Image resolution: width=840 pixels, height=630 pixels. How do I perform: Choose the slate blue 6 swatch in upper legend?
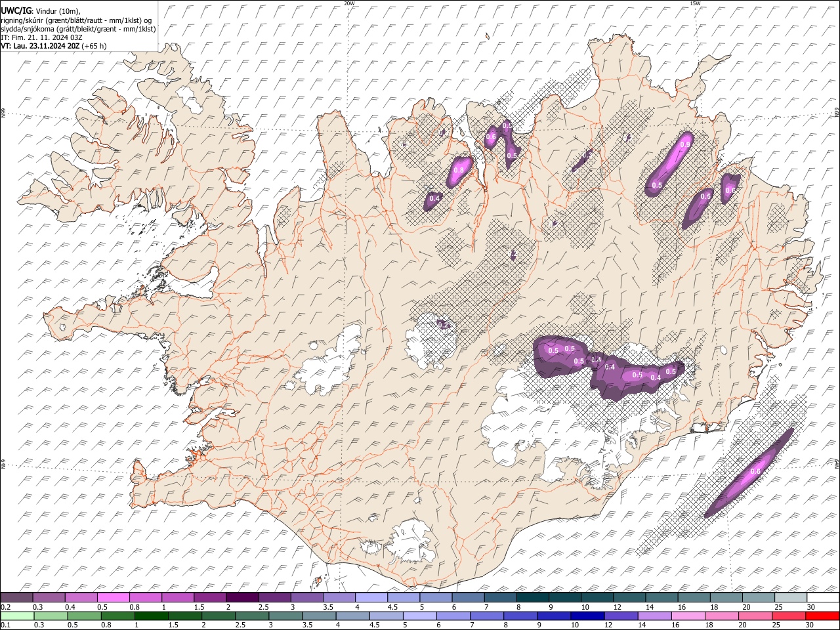point(467,598)
